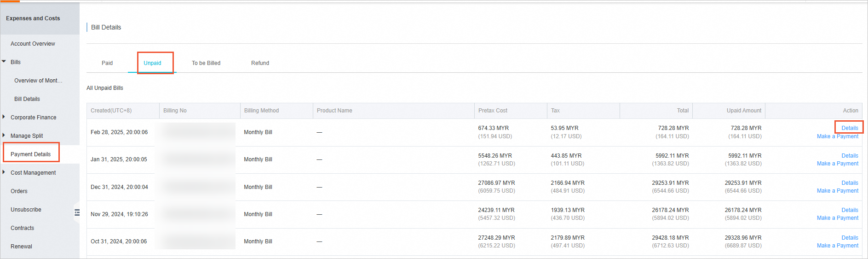Expand the Cost Management section

point(4,172)
